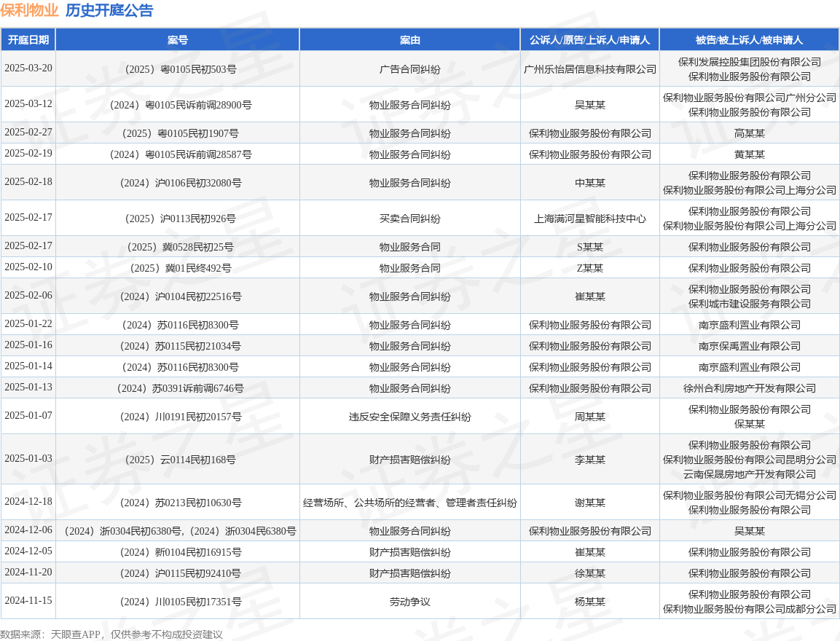840x641 pixels.
Task: Click plaintiff 上海满河星智能科技中心
Action: (590, 219)
